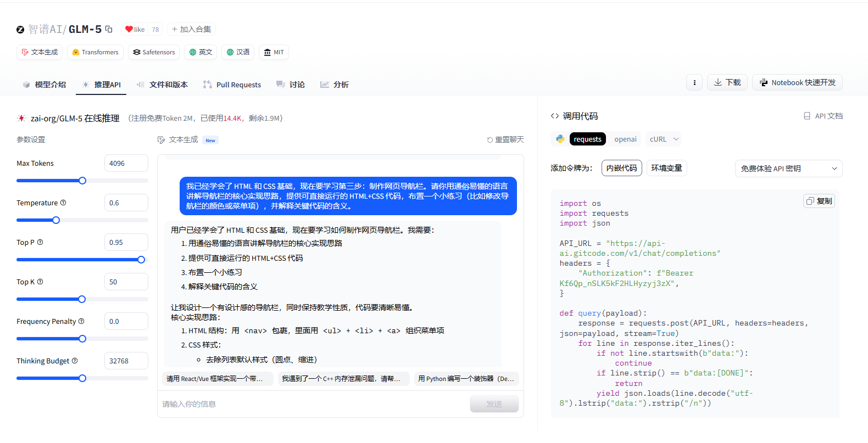The width and height of the screenshot is (868, 443).
Task: Click the 78 like count
Action: pos(155,30)
